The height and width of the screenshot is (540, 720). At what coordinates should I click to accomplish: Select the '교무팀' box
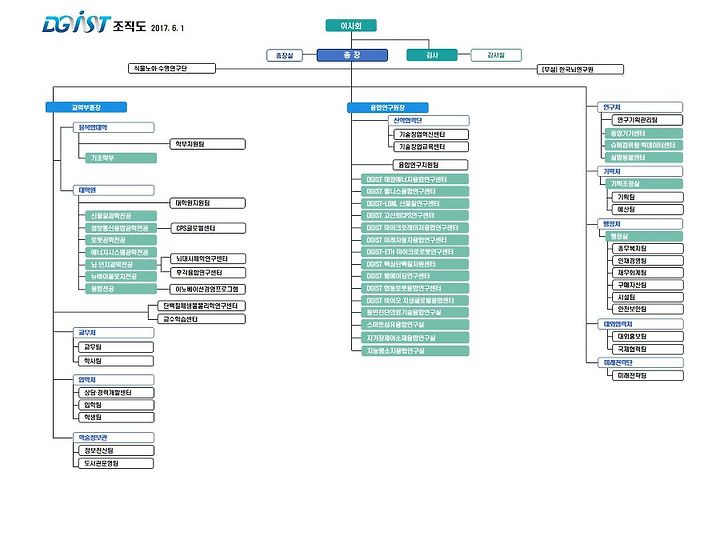coord(116,347)
